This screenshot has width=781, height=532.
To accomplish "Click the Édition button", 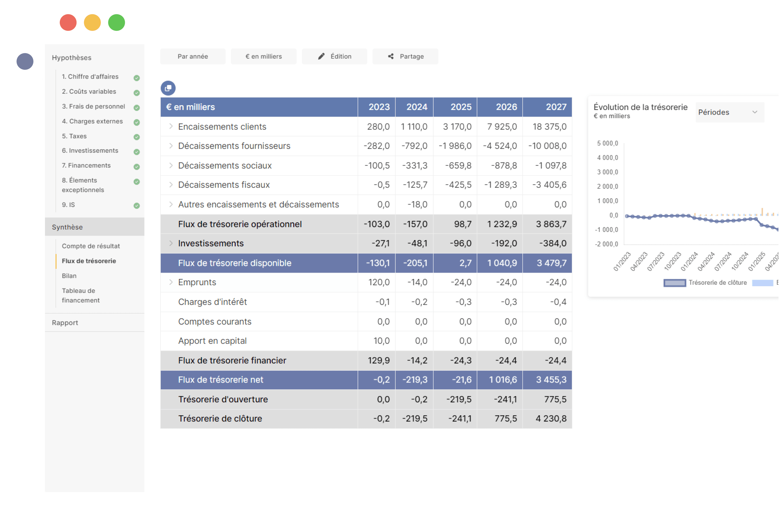I will (334, 57).
